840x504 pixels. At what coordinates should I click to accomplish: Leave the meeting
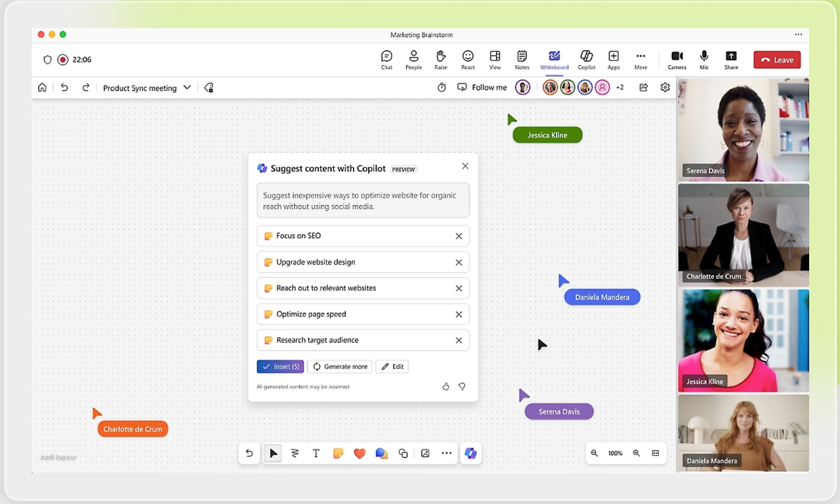[x=777, y=60]
